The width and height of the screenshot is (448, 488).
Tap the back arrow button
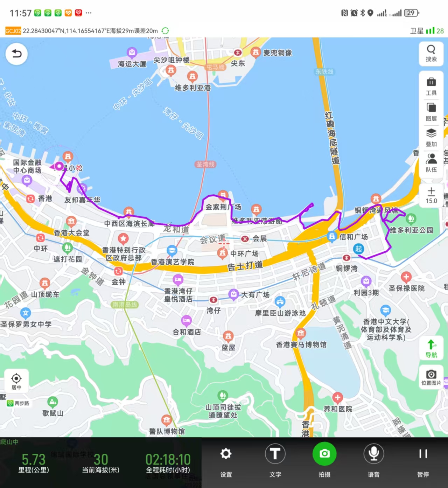point(16,54)
